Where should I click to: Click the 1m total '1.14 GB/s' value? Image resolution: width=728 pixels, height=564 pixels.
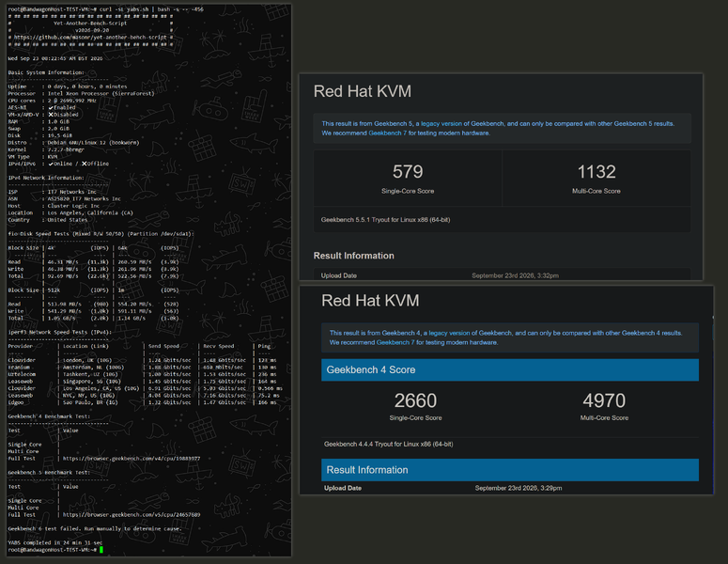(x=132, y=319)
